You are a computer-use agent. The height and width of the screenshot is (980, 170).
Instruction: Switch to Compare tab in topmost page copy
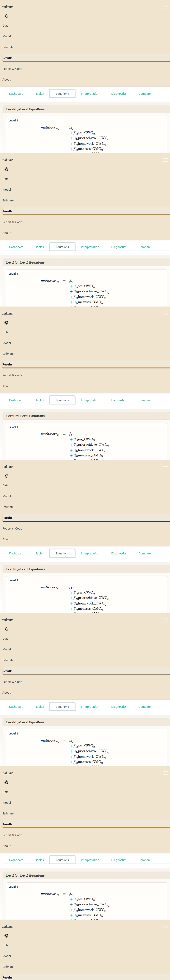click(144, 94)
